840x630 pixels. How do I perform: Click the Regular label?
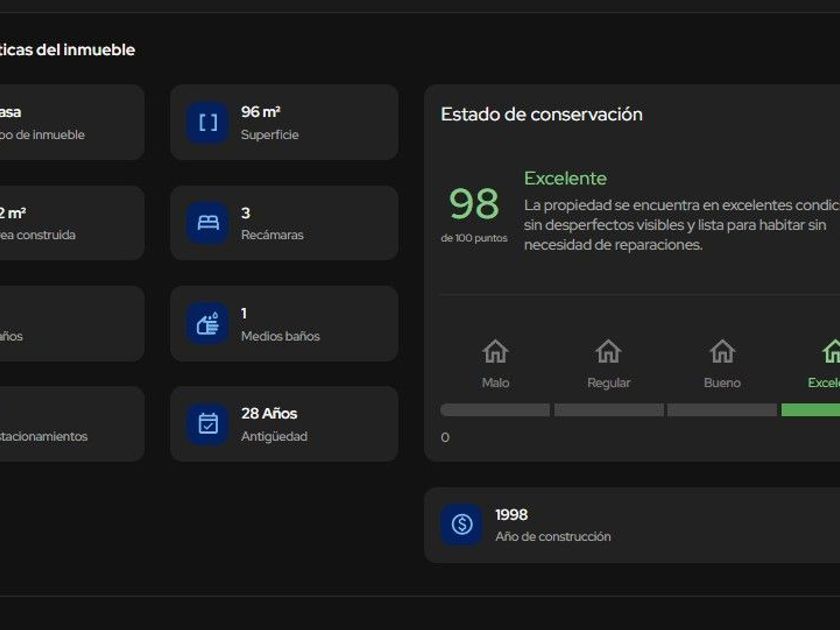coord(609,383)
